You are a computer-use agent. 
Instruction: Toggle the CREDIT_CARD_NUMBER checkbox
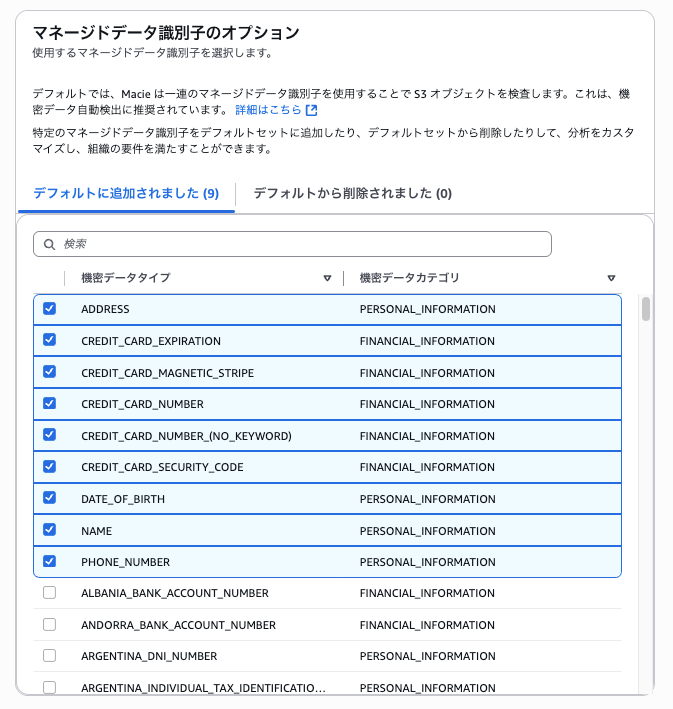point(50,404)
